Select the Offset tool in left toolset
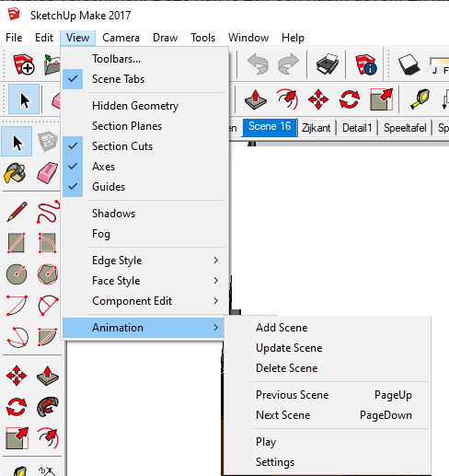The image size is (449, 476). point(48,438)
